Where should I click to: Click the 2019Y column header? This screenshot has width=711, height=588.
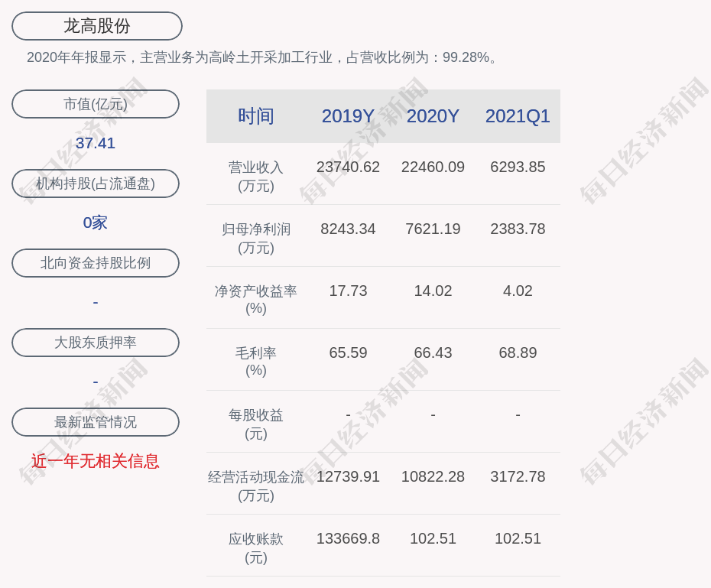[x=348, y=116]
